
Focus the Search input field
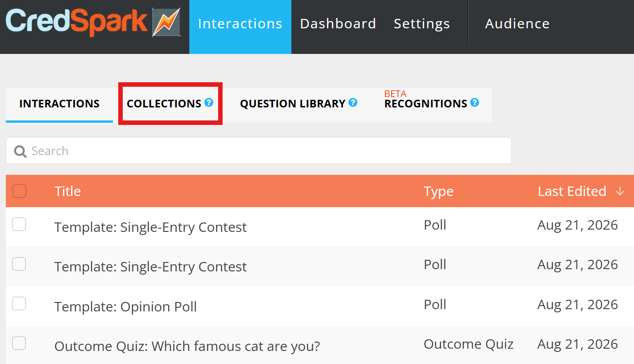(259, 151)
